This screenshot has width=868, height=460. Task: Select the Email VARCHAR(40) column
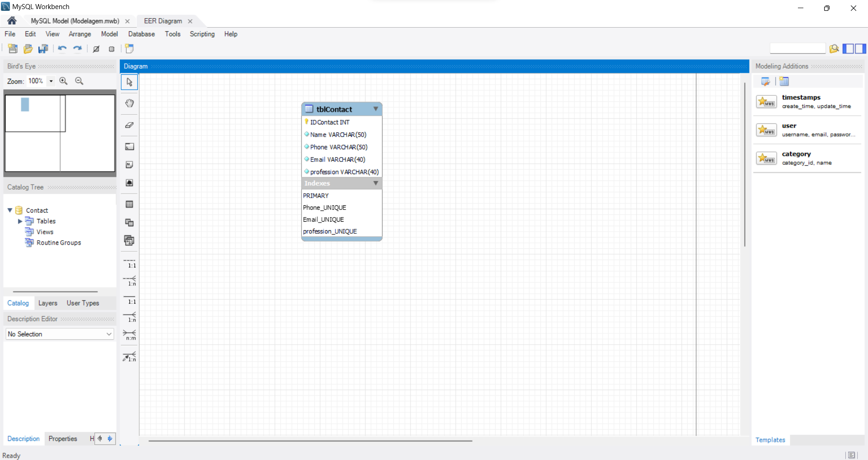tap(342, 160)
